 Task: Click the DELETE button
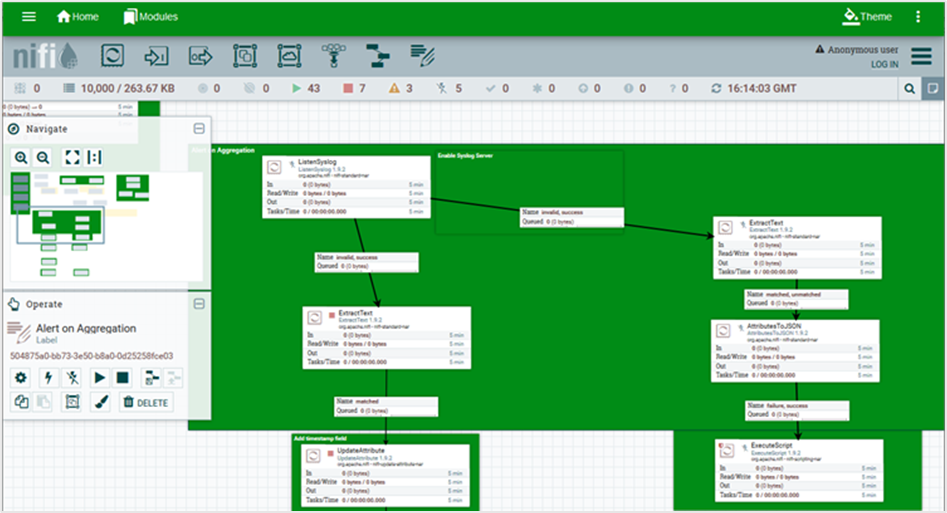(146, 402)
